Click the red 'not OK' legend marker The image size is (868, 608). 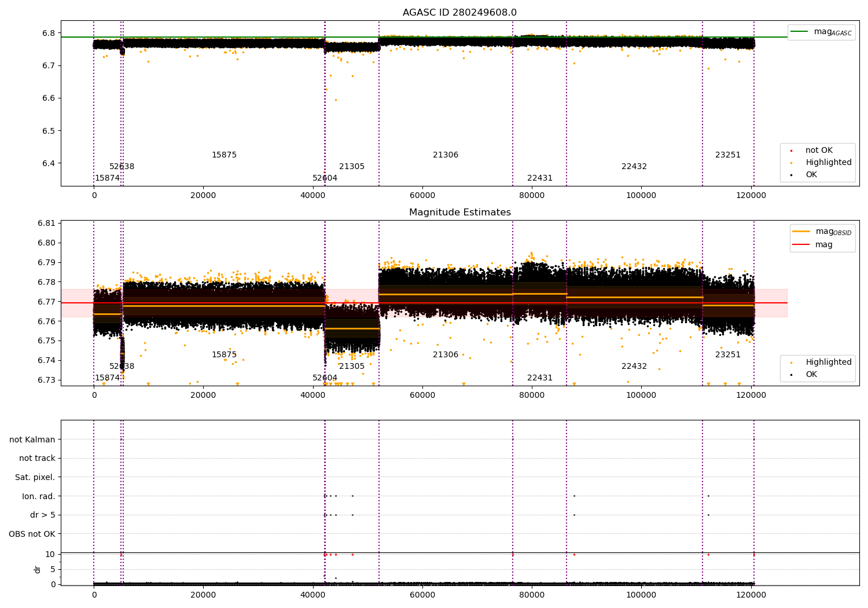(x=792, y=151)
